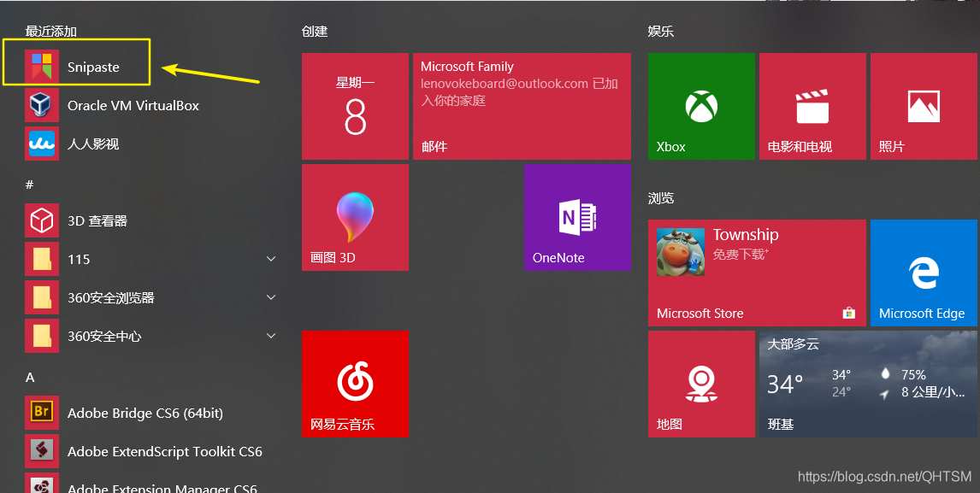Open the Microsoft Store Township tile
Image resolution: width=980 pixels, height=493 pixels.
757,273
